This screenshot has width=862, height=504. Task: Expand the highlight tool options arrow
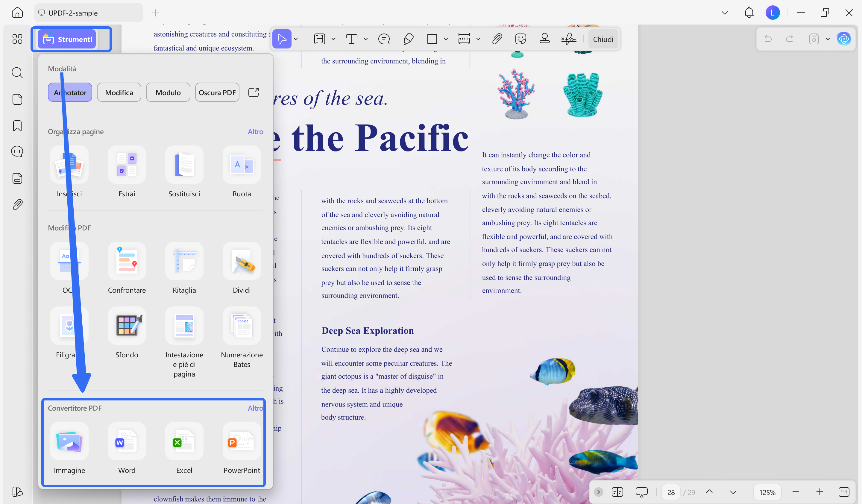pyautogui.click(x=333, y=39)
